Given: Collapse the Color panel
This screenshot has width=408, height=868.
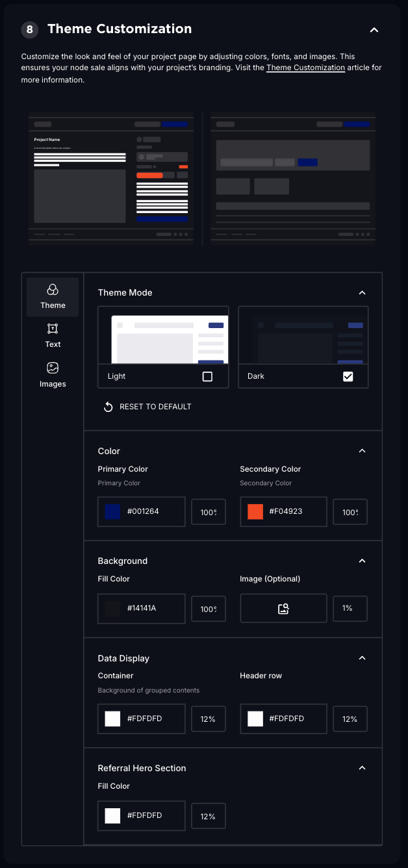Looking at the screenshot, I should [x=363, y=451].
